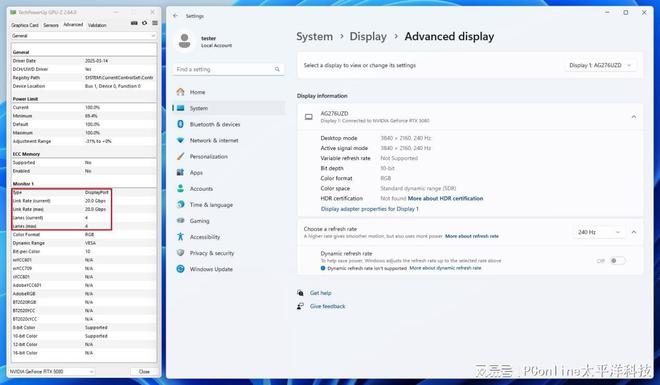Click the Find a setting search box
The image size is (660, 385).
pos(228,69)
